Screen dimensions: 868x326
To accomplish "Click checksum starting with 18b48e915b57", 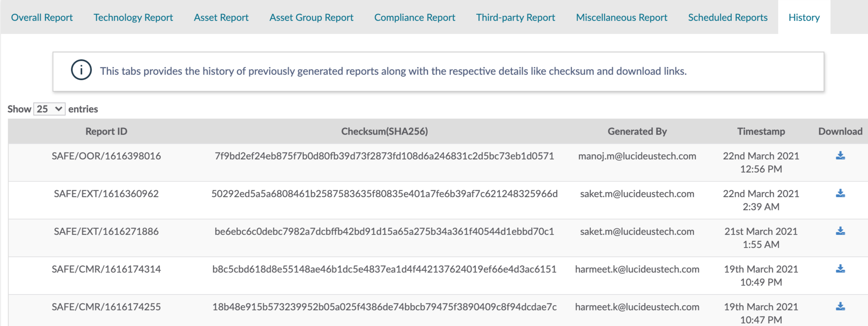I will coord(384,307).
